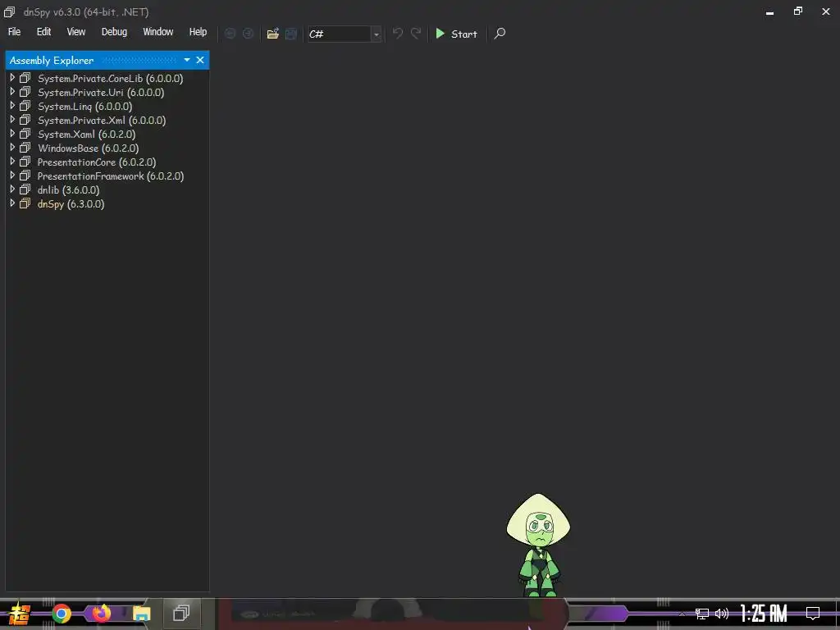Open File Explorer from the taskbar

coord(141,614)
